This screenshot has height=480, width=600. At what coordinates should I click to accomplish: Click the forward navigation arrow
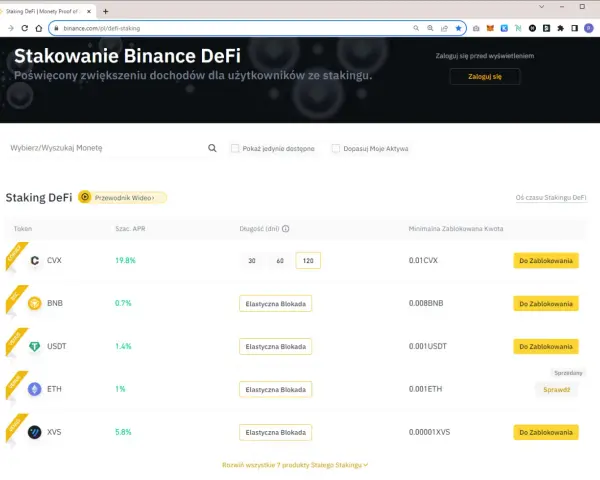[11, 28]
